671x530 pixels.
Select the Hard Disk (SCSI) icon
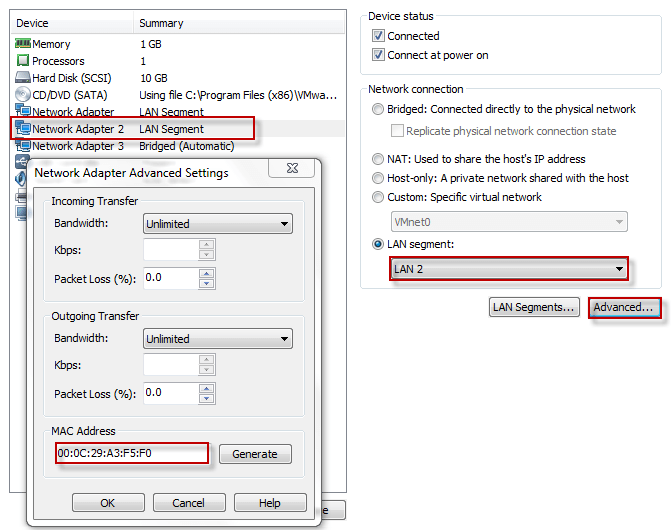pos(23,78)
